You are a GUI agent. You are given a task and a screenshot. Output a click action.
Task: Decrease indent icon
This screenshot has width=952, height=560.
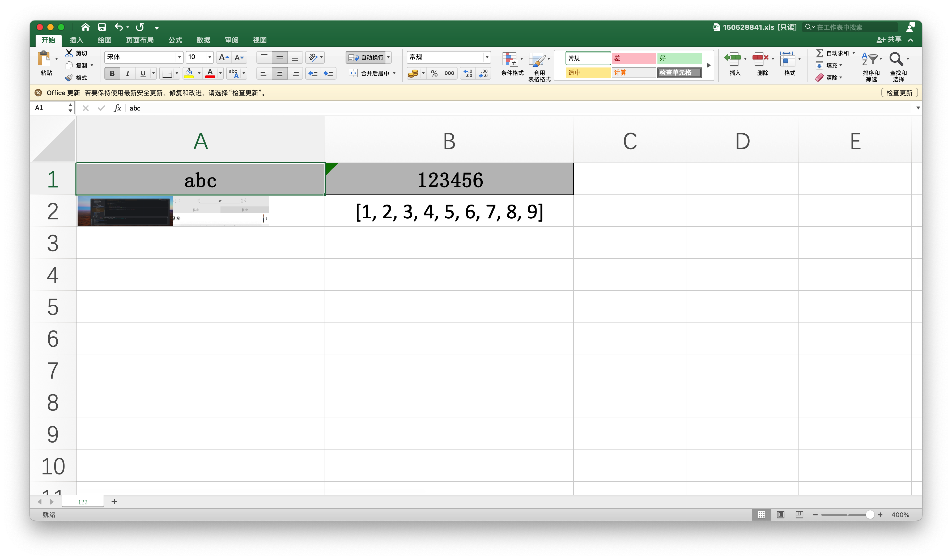(313, 73)
